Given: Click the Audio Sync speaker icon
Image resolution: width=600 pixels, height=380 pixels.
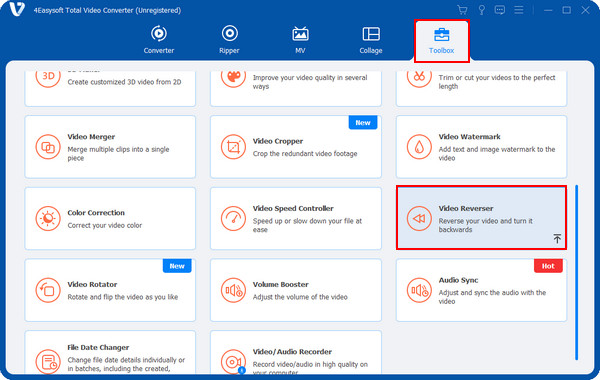Looking at the screenshot, I should [x=419, y=290].
